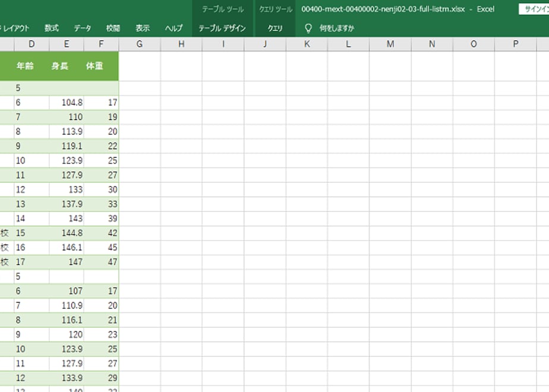The height and width of the screenshot is (392, 549).
Task: Select column G header
Action: pyautogui.click(x=140, y=44)
